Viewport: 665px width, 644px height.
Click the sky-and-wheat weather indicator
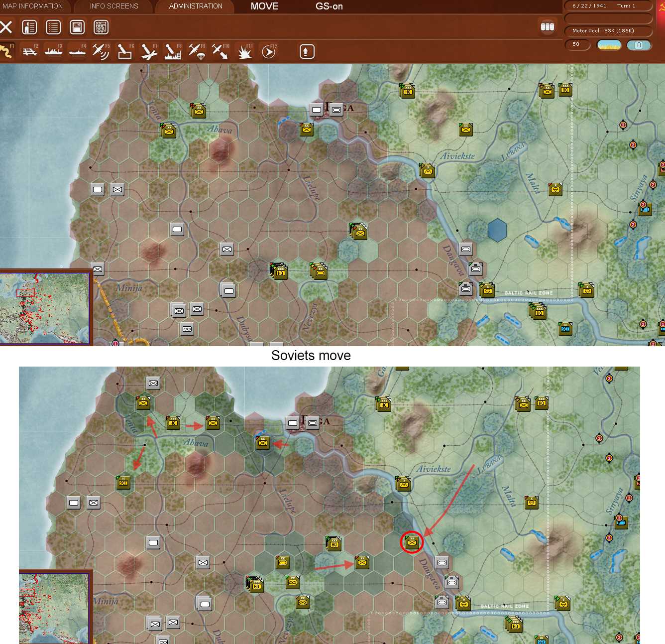609,45
